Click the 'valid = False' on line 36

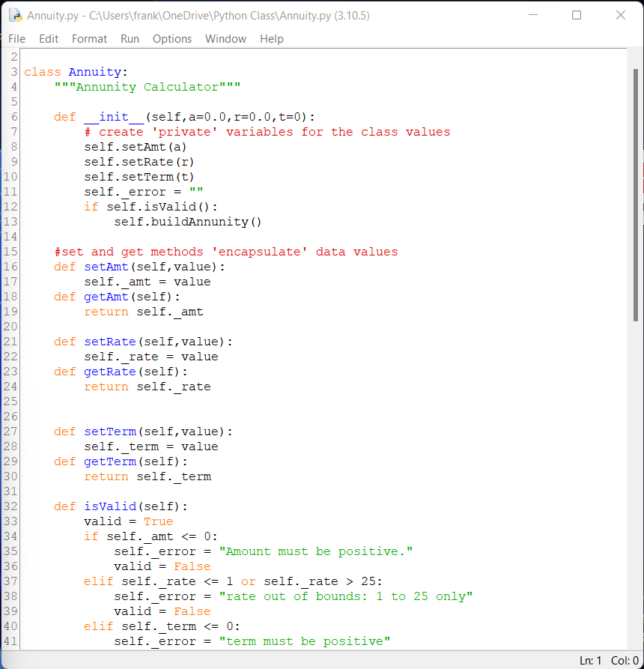coord(162,566)
